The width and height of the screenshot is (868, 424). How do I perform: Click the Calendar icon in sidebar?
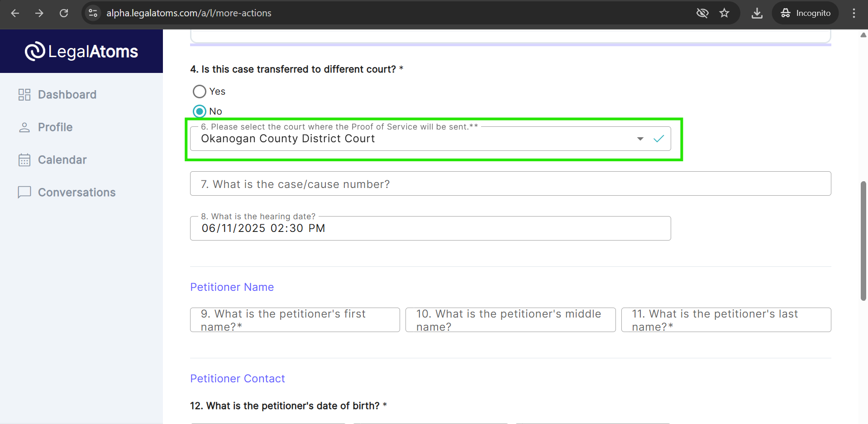tap(24, 160)
